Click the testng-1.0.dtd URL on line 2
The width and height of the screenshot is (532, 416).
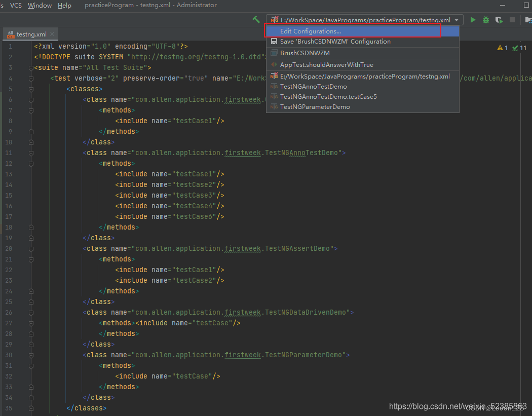(x=196, y=57)
